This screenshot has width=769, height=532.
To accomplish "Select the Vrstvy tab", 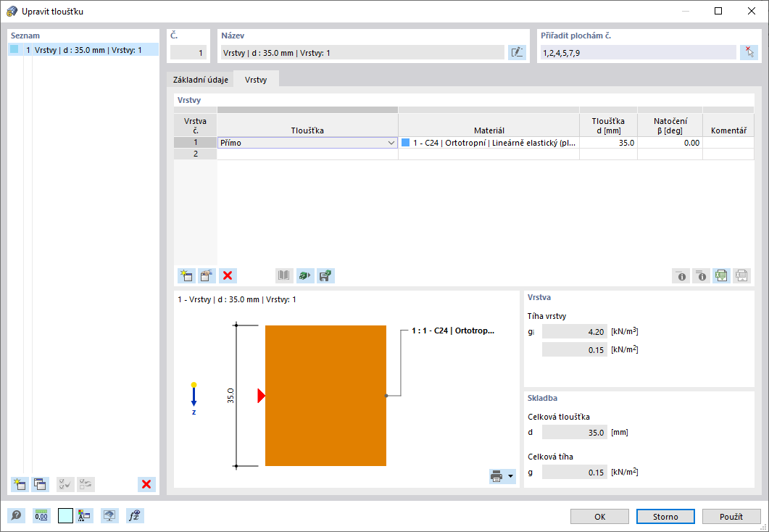I will click(256, 80).
